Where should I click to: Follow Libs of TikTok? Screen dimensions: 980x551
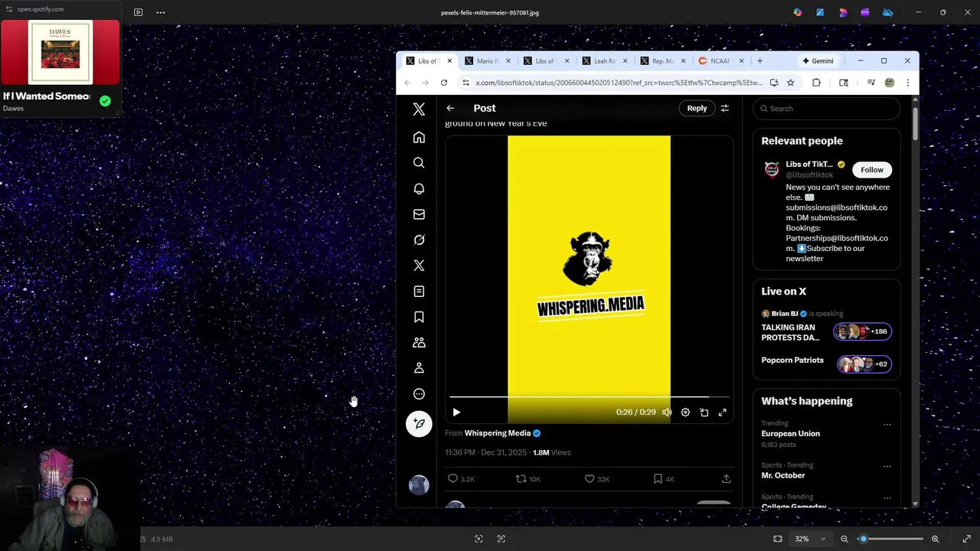coord(871,170)
